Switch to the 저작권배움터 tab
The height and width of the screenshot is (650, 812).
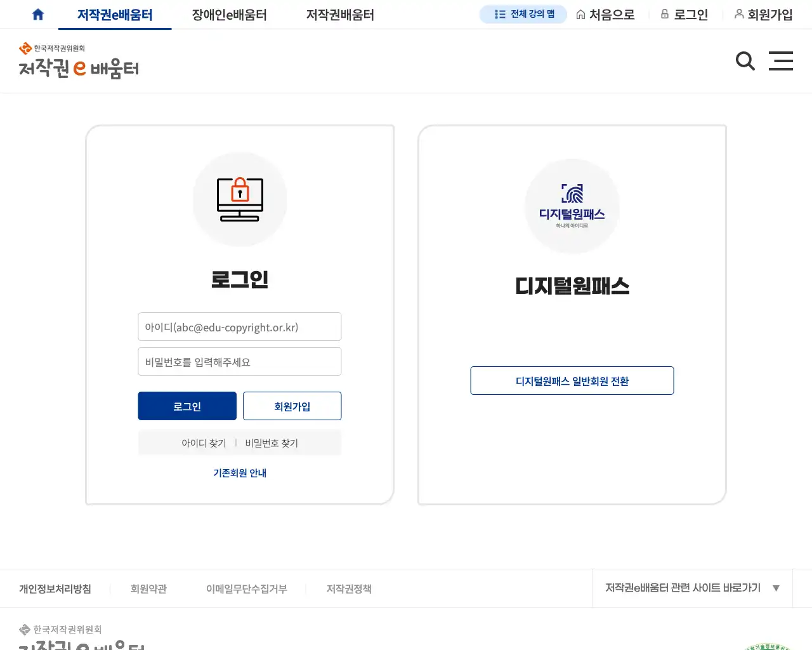coord(339,14)
